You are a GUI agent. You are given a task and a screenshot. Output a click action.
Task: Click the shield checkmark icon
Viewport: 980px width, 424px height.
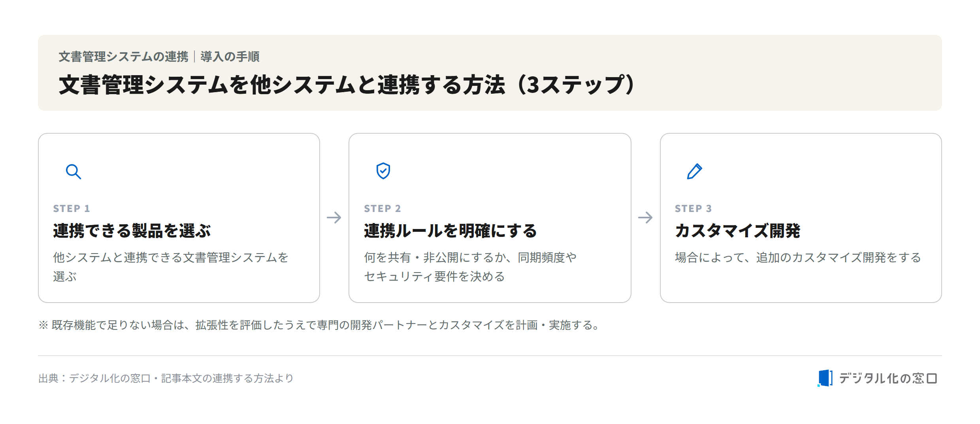[x=383, y=171]
